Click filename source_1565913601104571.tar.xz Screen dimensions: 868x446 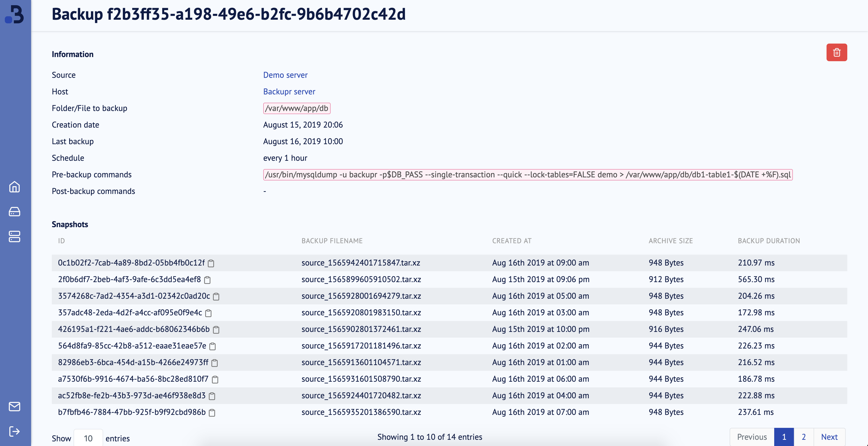pos(361,362)
